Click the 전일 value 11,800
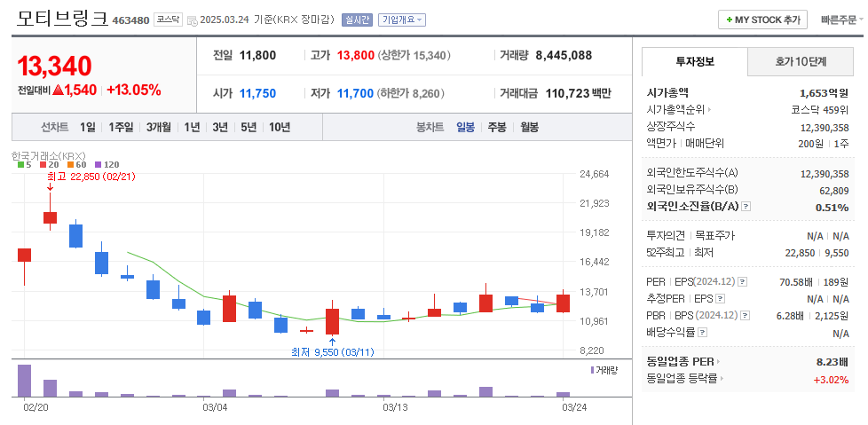Screen dimensions: 868x425 click(257, 55)
